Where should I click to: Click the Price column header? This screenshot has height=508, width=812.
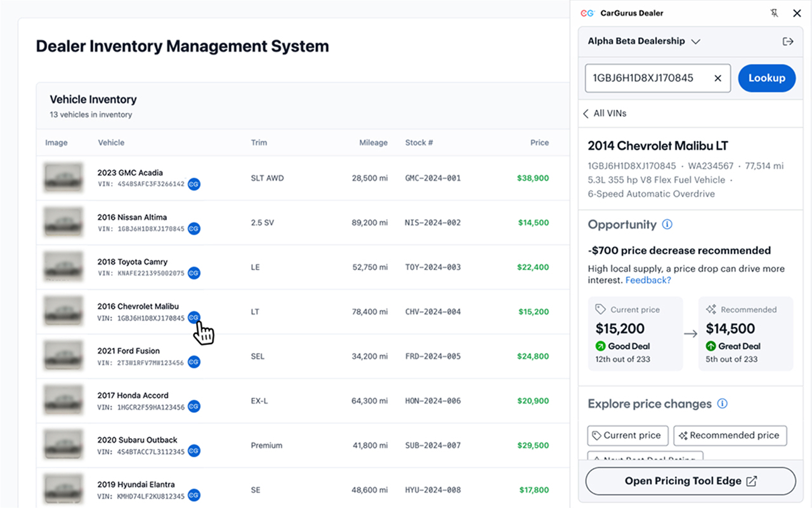tap(539, 143)
